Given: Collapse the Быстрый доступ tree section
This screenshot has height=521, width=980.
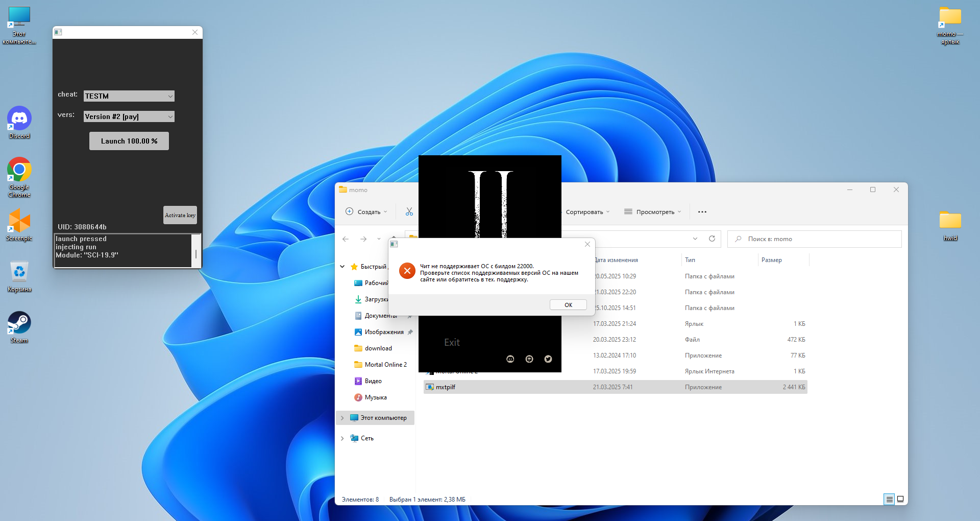Looking at the screenshot, I should tap(342, 267).
